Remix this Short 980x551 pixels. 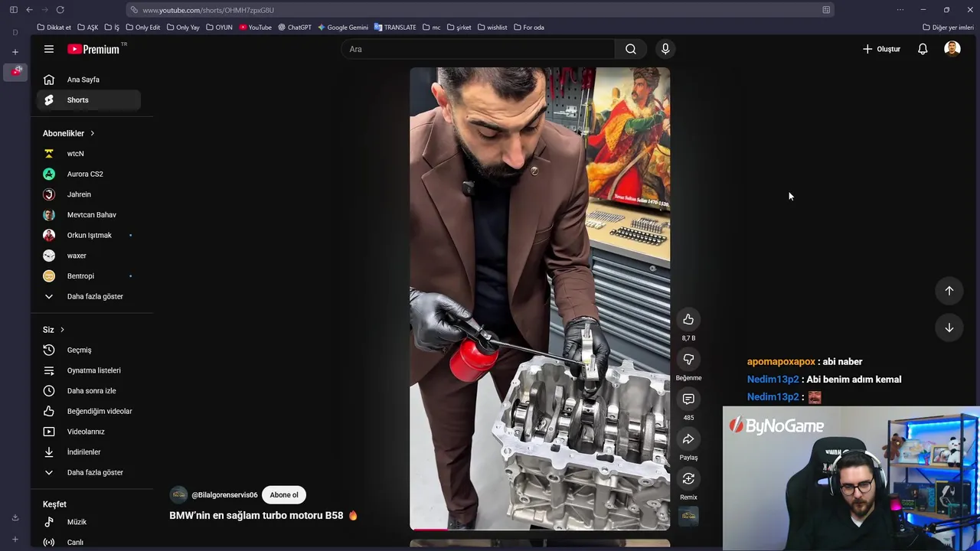[x=688, y=478]
